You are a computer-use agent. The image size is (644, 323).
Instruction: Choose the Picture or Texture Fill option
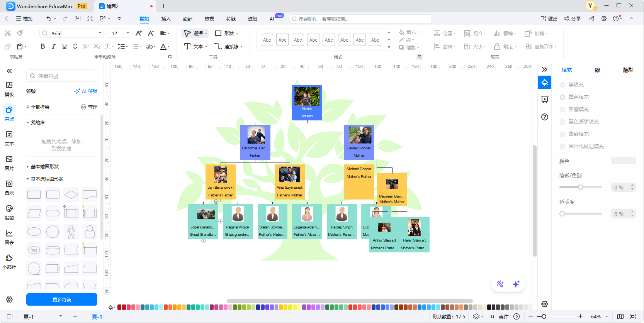(x=562, y=147)
